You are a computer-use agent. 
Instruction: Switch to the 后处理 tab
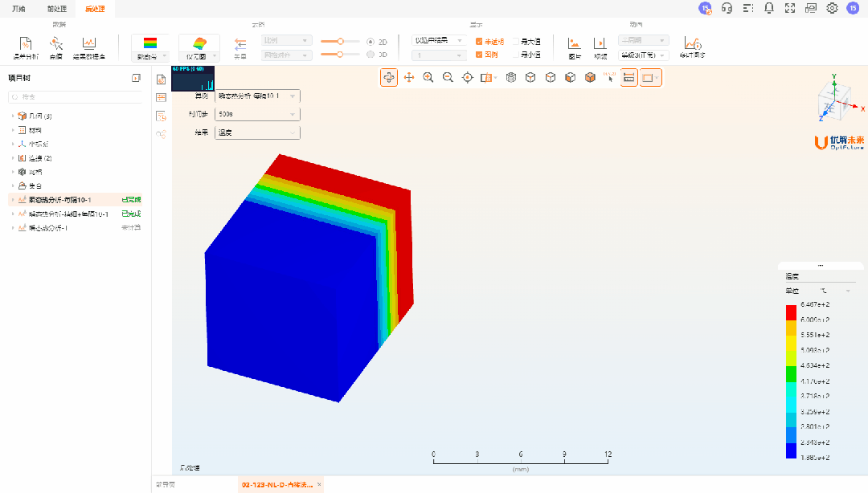click(x=95, y=9)
